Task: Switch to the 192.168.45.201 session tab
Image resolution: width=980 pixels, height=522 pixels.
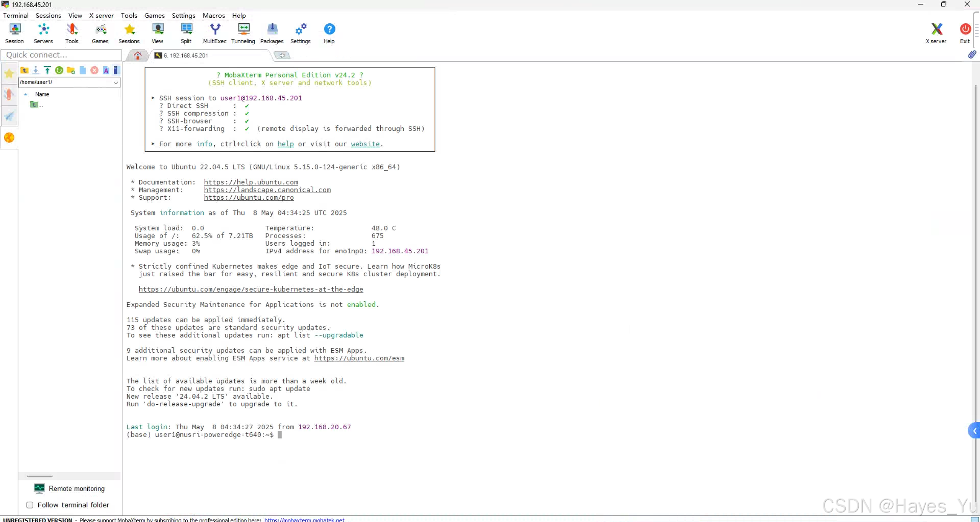Action: (185, 56)
